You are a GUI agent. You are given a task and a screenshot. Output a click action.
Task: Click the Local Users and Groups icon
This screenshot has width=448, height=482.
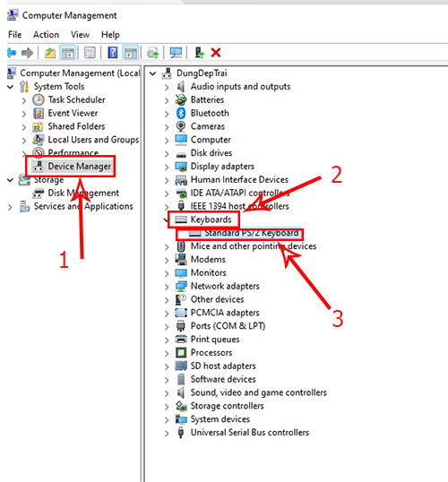(x=39, y=140)
